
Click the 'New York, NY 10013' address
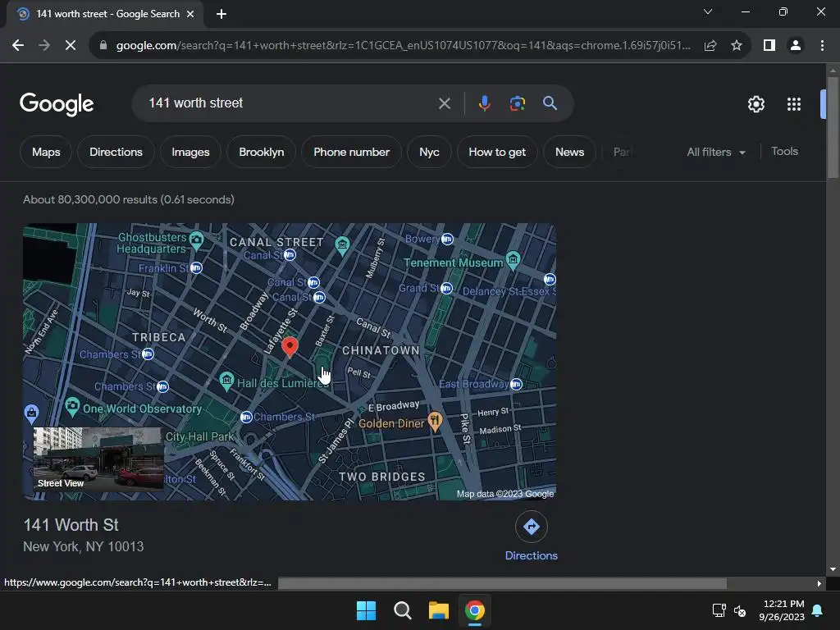click(x=84, y=546)
